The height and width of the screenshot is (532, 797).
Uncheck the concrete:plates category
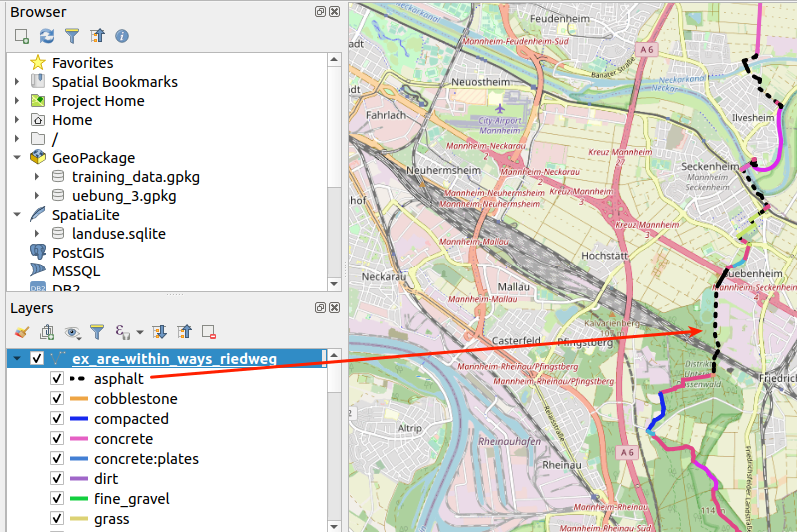57,459
